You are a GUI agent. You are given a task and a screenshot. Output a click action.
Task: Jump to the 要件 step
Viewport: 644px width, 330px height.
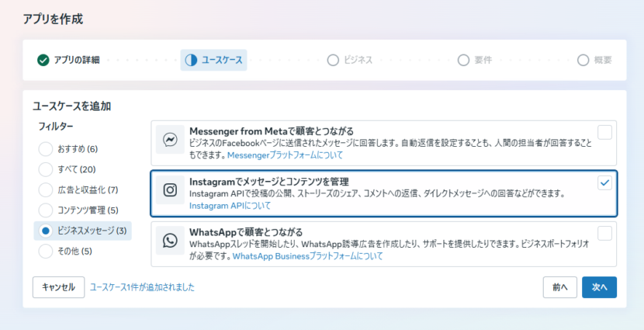474,60
